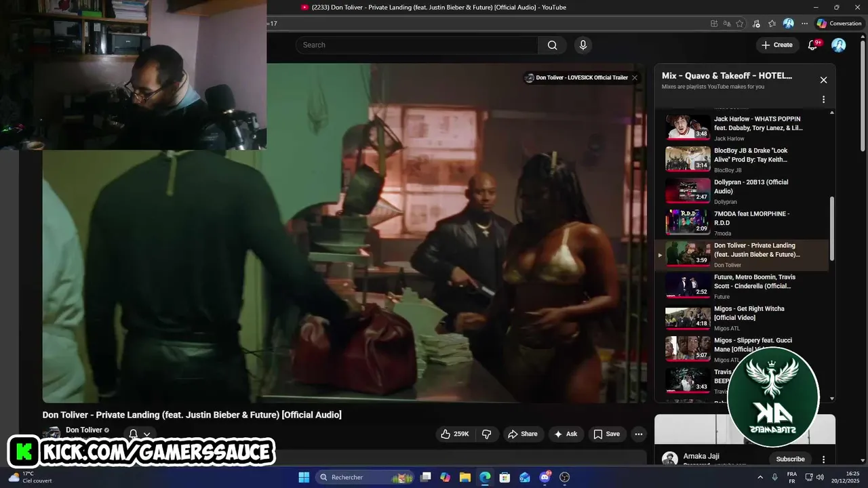Play Future, Metro Boomin, Travis Scott - Cinderella
Screen dimensions: 868x488
[x=742, y=286]
